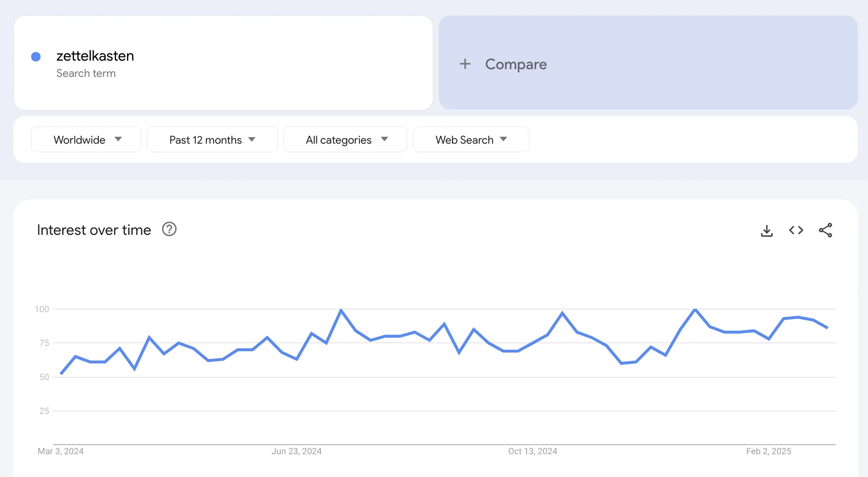Viewport: 868px width, 477px height.
Task: Expand the Past 12 months dropdown
Action: click(212, 140)
